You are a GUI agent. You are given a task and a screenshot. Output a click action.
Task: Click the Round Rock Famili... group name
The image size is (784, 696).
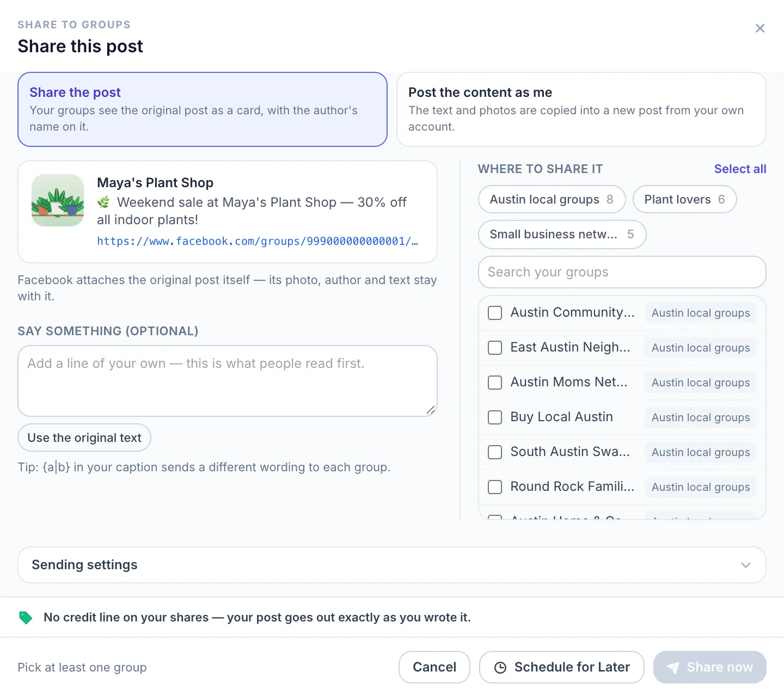(x=572, y=486)
